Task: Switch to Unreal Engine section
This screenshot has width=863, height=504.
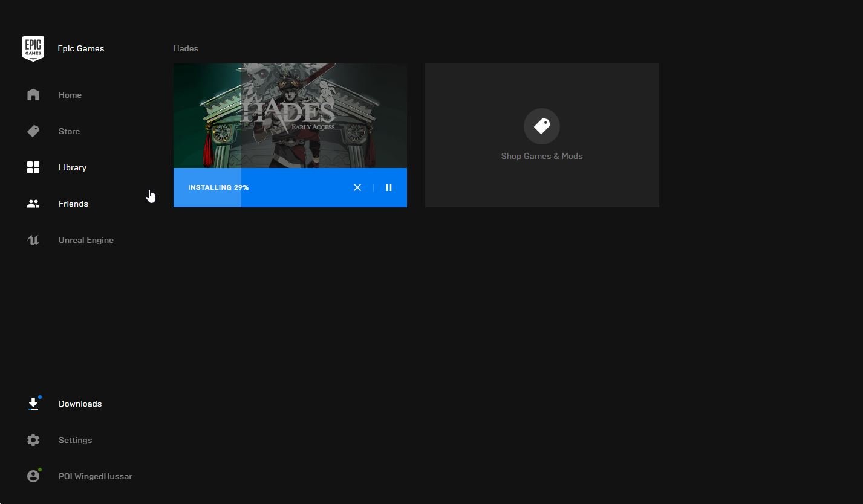Action: pyautogui.click(x=86, y=240)
